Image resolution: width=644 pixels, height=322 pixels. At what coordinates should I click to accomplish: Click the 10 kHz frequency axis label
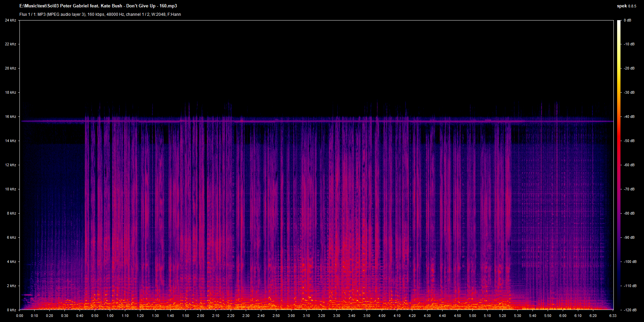click(10, 189)
